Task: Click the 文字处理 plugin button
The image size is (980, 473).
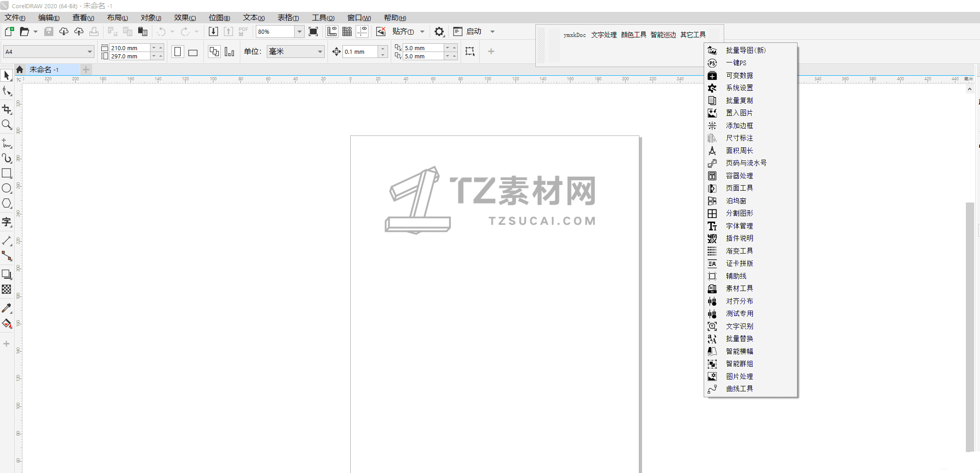Action: (x=604, y=35)
